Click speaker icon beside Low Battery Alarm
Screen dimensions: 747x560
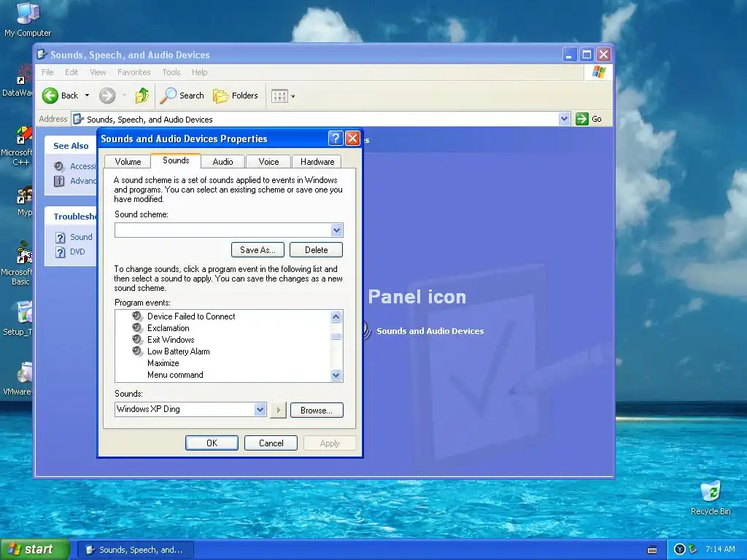pos(137,351)
